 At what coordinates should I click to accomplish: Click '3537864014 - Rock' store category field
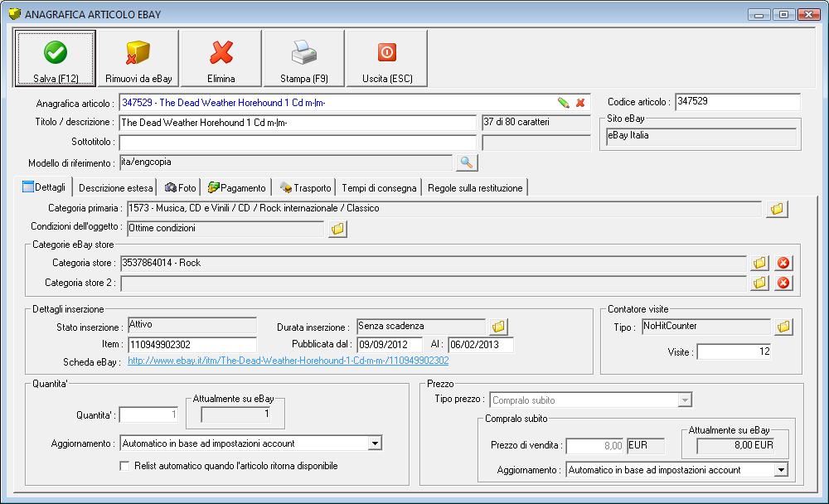434,263
